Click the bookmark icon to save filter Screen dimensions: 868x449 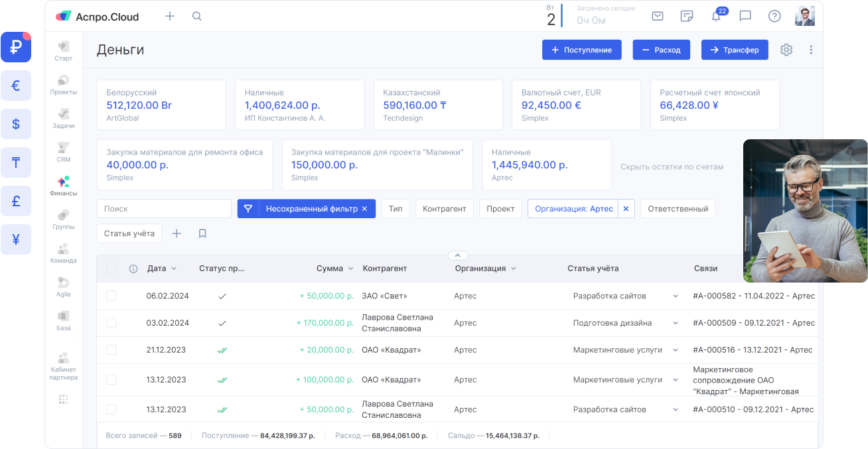[x=202, y=233]
